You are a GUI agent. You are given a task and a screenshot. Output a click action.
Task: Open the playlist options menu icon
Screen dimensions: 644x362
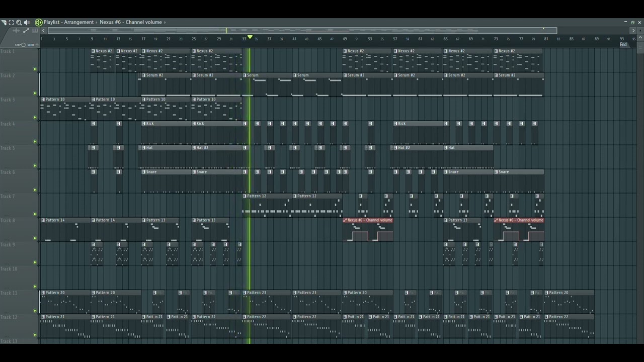point(4,22)
